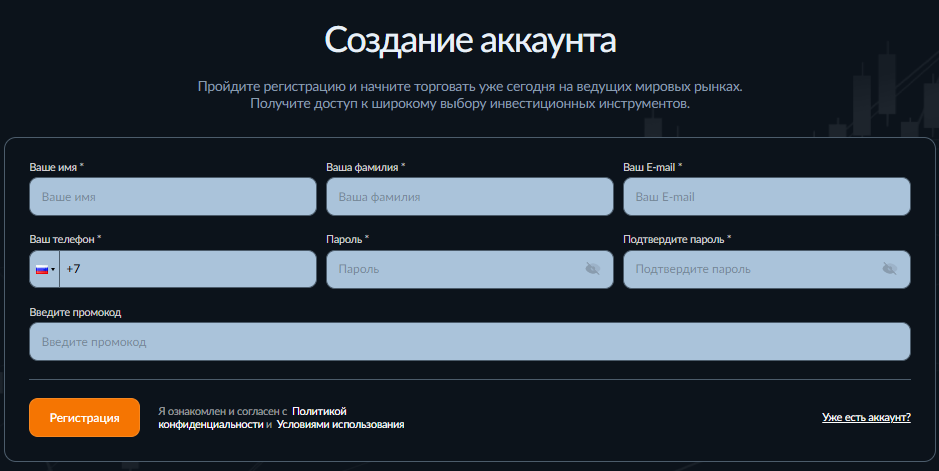
Task: Focus the Пароль input field
Action: [x=455, y=269]
